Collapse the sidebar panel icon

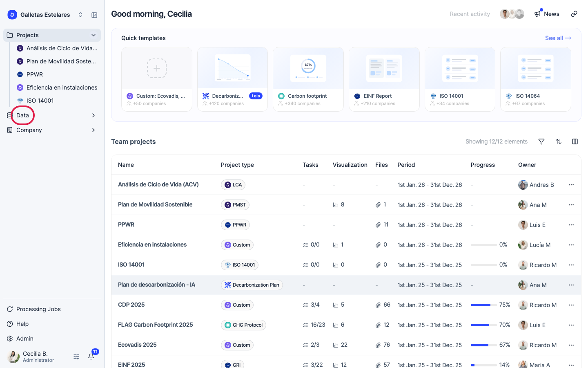[x=94, y=15]
